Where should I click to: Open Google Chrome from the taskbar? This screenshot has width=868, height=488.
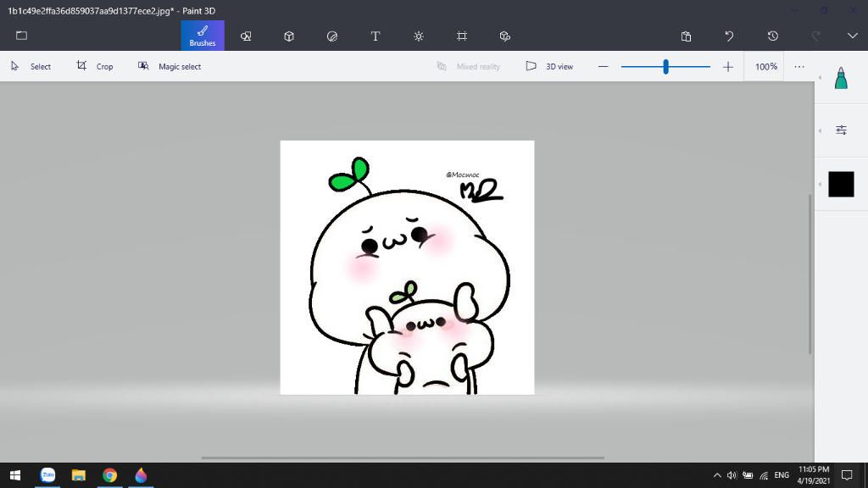point(109,475)
